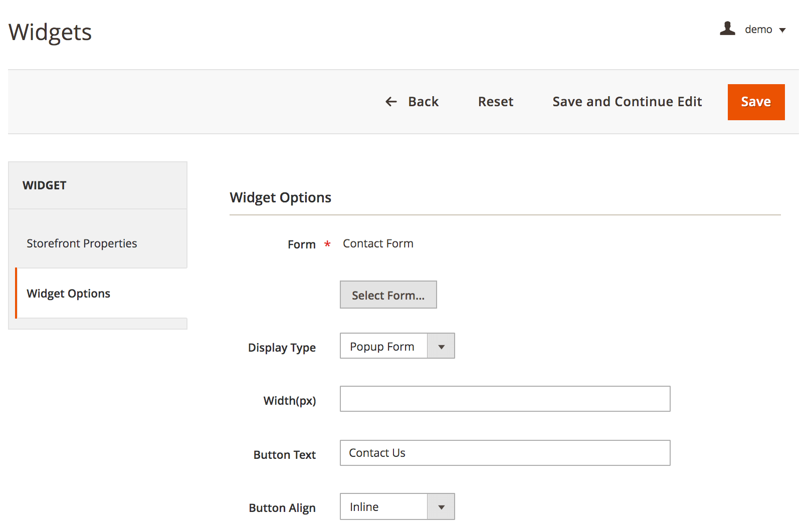This screenshot has height=532, width=808.
Task: Click the Back link
Action: point(423,102)
